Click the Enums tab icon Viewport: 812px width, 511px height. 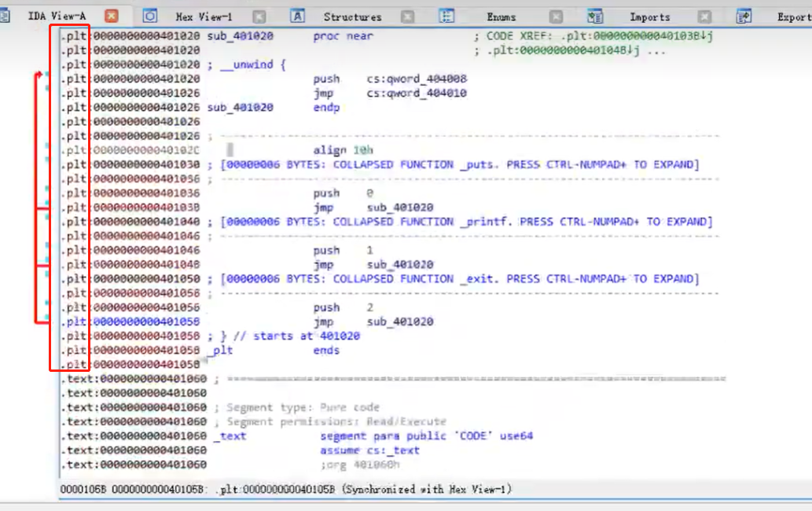tap(446, 16)
